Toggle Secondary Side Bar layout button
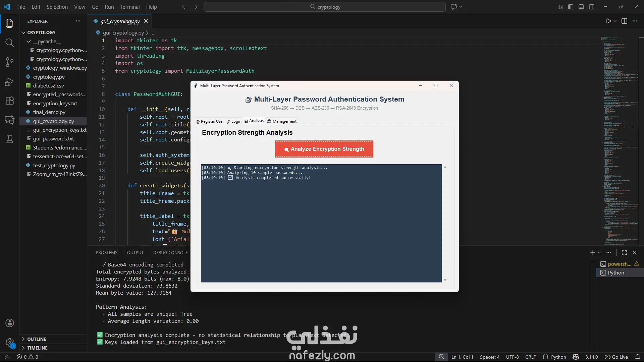This screenshot has width=644, height=362. (x=592, y=7)
